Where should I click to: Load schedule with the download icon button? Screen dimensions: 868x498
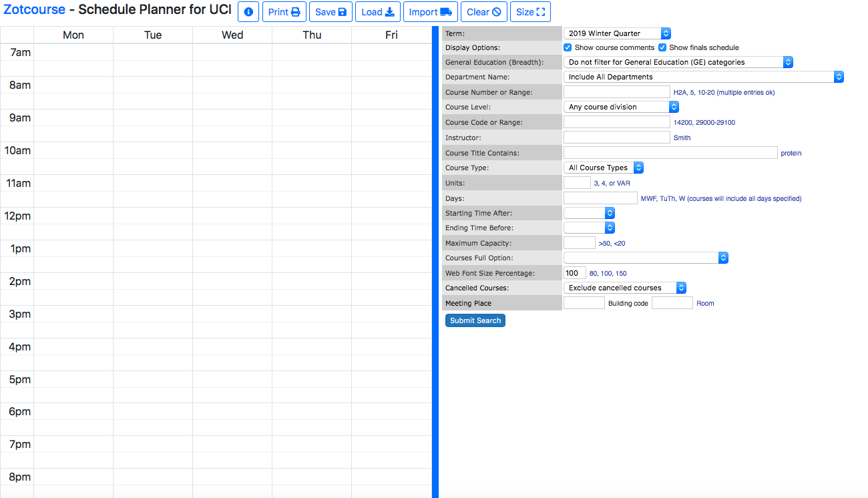378,12
